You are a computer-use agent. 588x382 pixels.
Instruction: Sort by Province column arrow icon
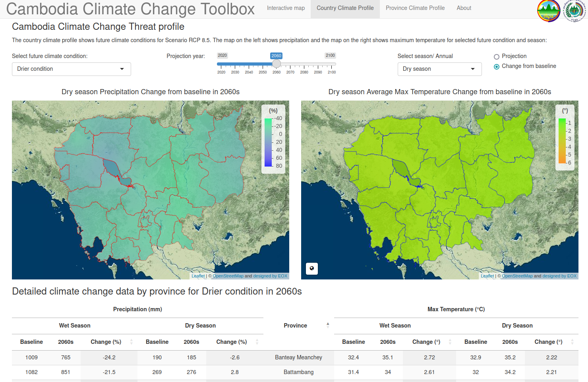[x=328, y=325]
